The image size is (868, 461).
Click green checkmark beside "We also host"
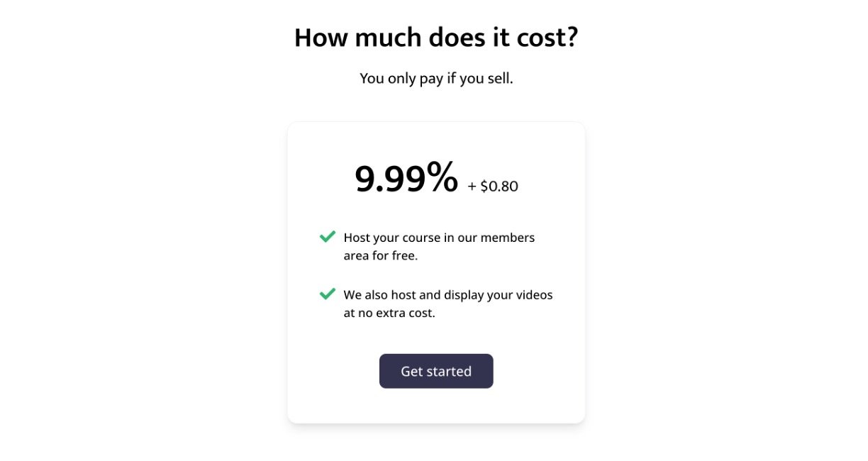[327, 294]
